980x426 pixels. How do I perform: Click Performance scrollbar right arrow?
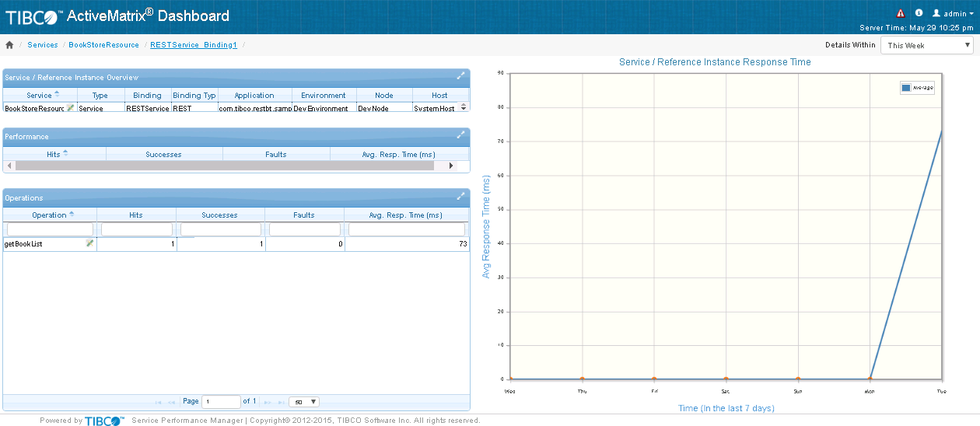[x=451, y=166]
